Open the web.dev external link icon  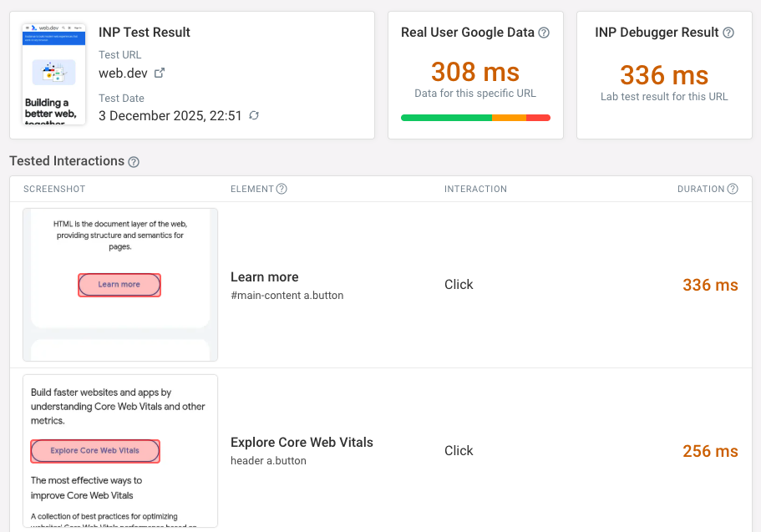pyautogui.click(x=160, y=73)
